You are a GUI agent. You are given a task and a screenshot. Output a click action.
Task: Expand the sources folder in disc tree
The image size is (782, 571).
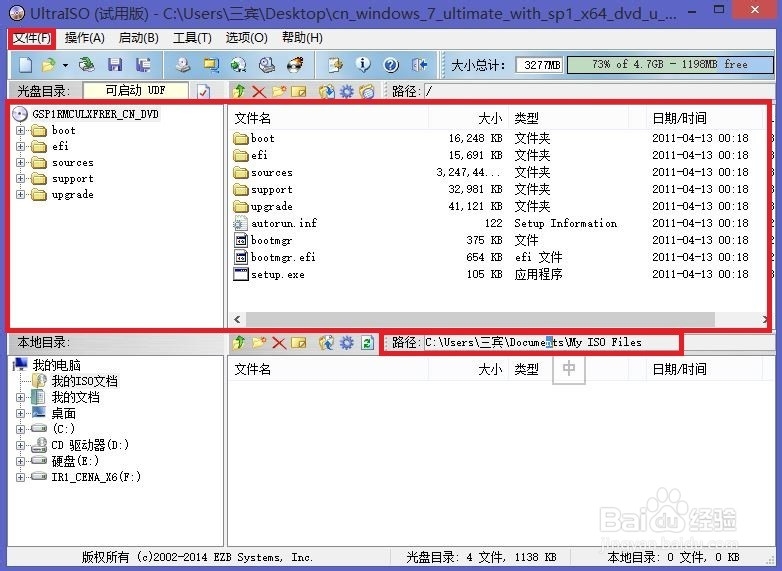tap(20, 163)
